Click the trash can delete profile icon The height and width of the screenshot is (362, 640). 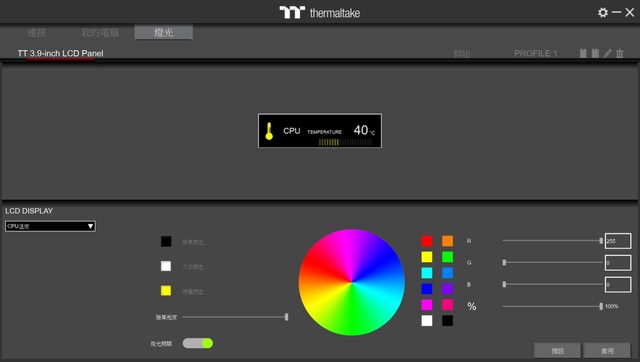[x=620, y=53]
